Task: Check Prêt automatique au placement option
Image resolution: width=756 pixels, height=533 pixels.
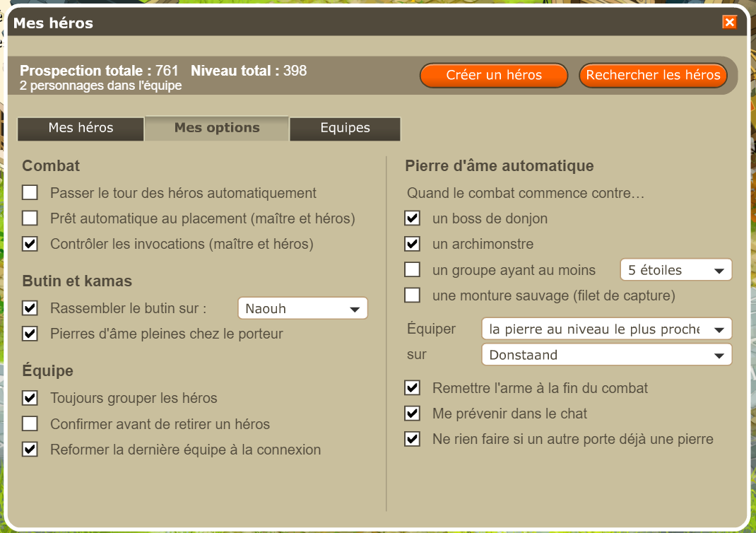Action: [30, 218]
